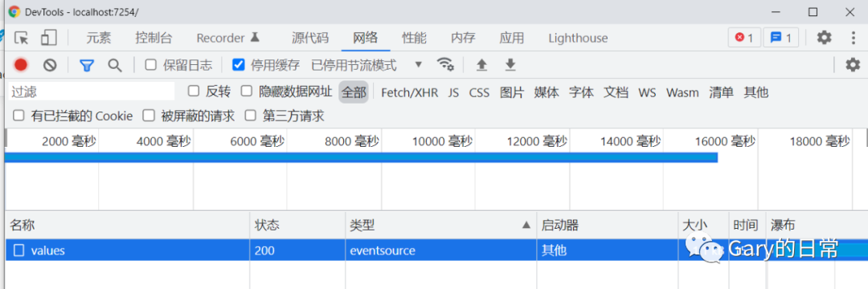
Task: Sort by 状态 column header
Action: point(297,225)
